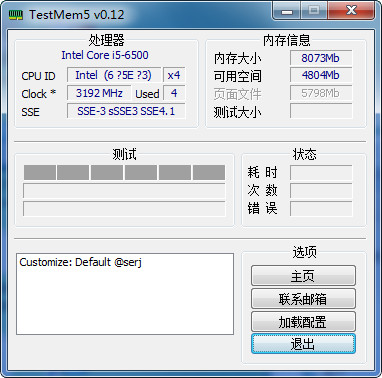Viewport: 382px width, 378px height.
Task: Click 加载配置 to load a config
Action: coord(303,322)
